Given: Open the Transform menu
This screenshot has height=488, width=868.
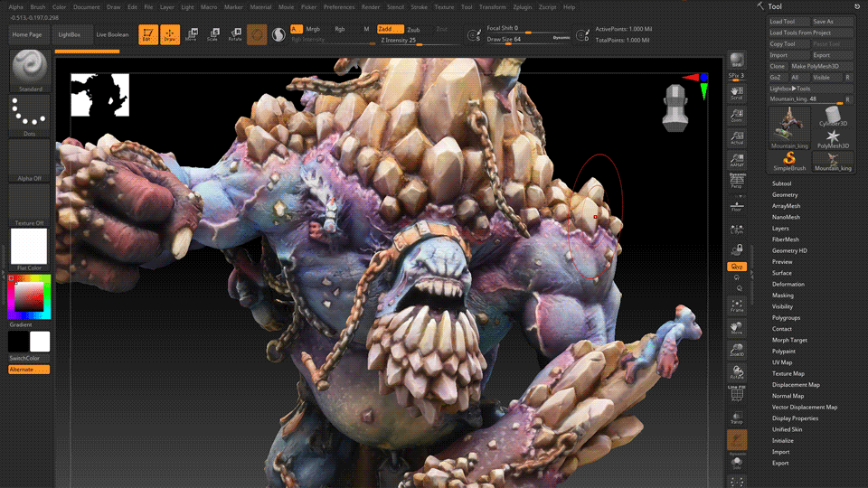Looking at the screenshot, I should point(492,7).
